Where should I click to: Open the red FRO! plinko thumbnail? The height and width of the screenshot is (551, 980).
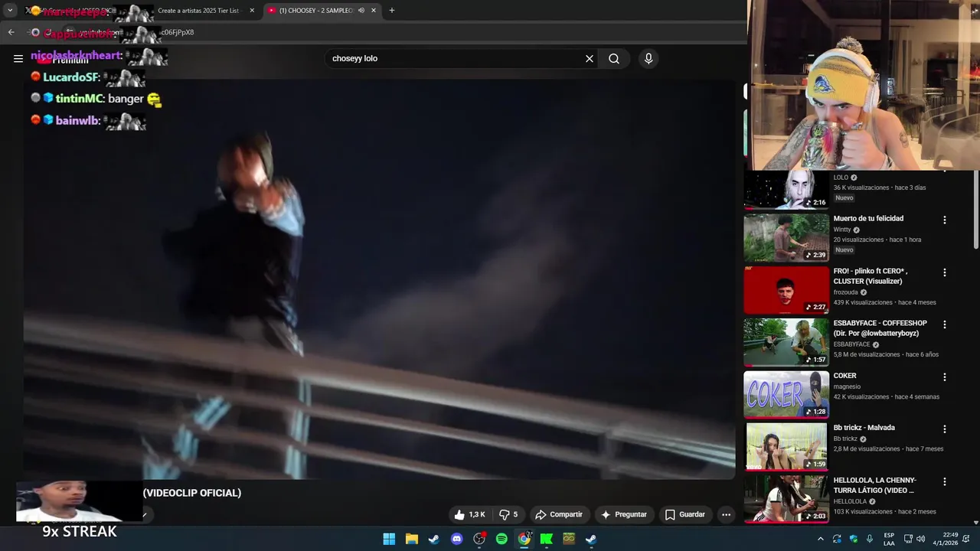click(786, 290)
